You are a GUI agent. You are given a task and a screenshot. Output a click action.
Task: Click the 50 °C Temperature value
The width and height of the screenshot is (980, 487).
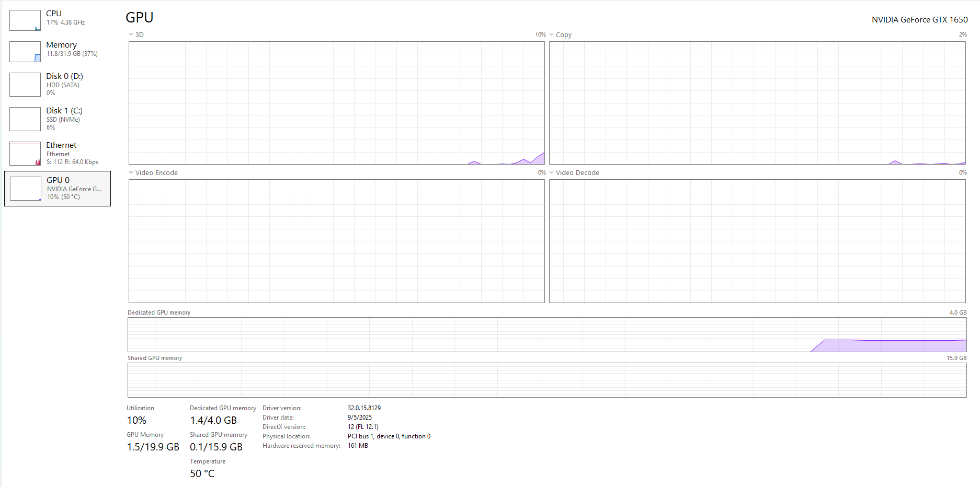coord(202,473)
